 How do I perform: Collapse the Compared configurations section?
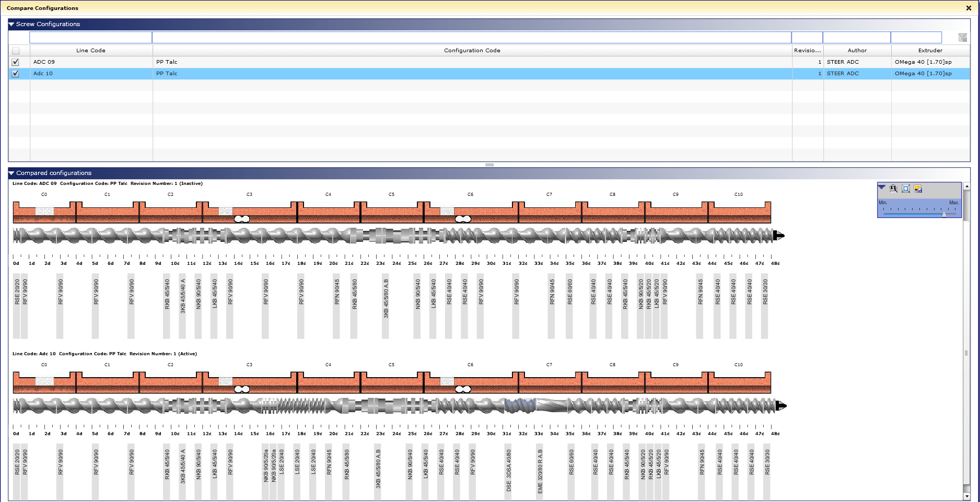[x=11, y=173]
